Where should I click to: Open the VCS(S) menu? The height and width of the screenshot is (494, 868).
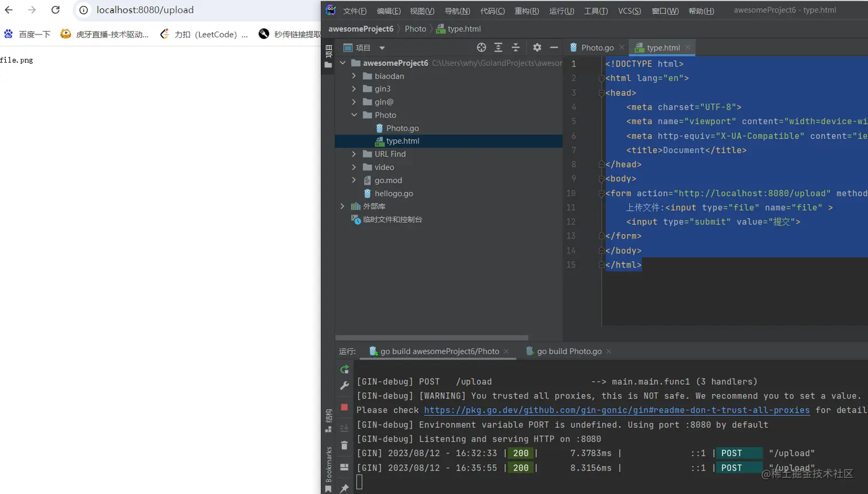(x=629, y=11)
